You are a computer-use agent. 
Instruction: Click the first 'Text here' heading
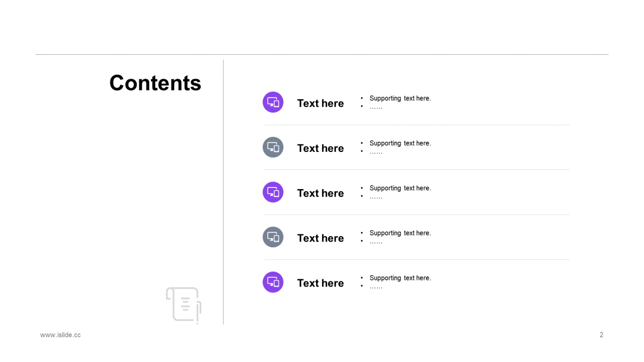pyautogui.click(x=320, y=103)
